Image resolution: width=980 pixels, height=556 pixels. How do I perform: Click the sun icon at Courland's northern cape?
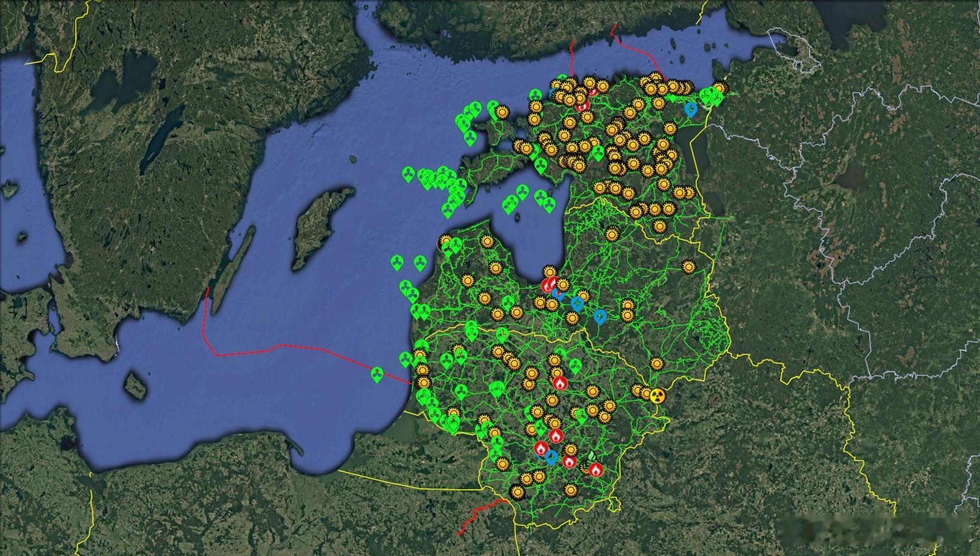[488, 242]
